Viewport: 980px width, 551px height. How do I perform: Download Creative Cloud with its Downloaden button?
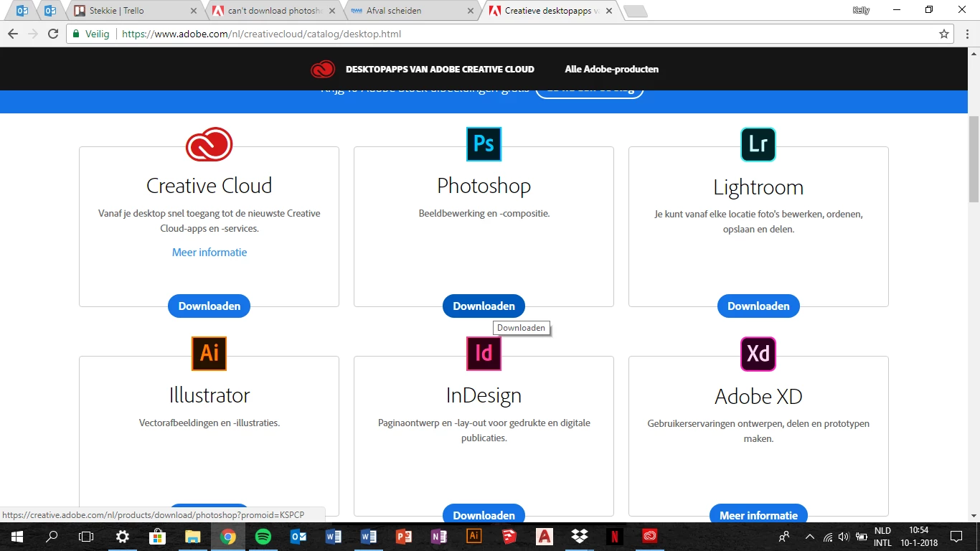pyautogui.click(x=209, y=306)
